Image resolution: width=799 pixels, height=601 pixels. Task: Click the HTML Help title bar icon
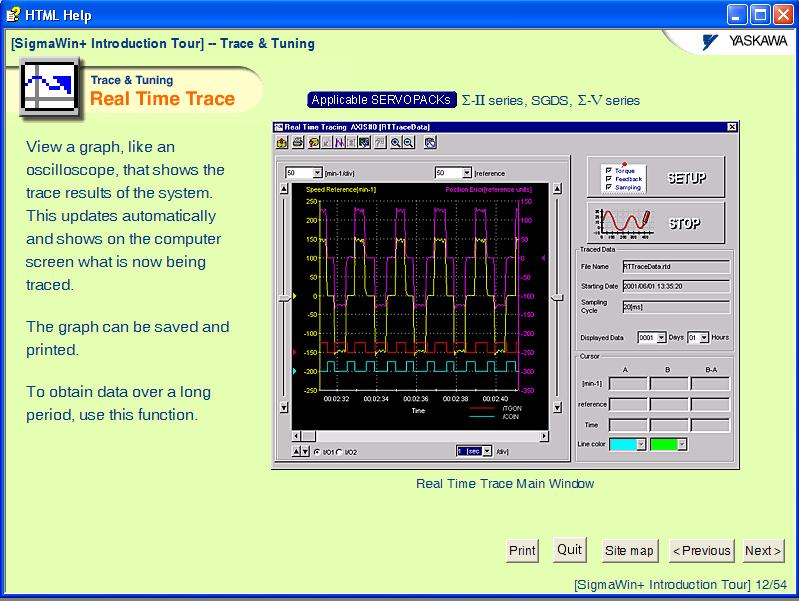click(13, 15)
